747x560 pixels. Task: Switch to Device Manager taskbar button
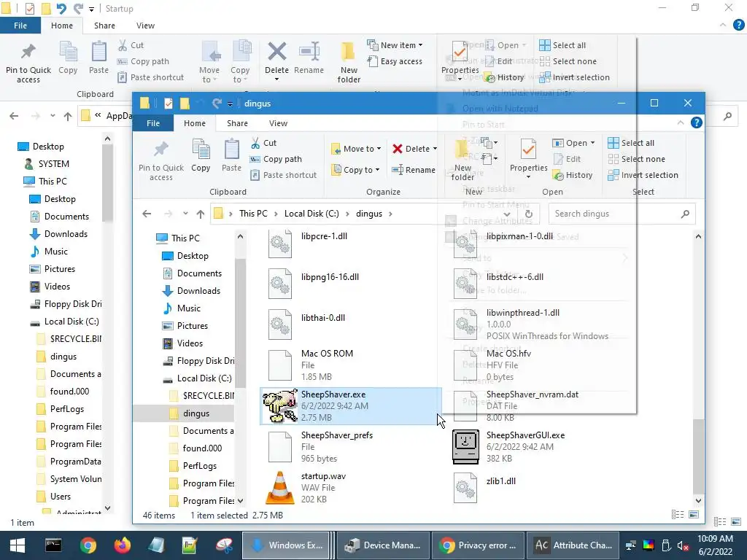click(382, 545)
